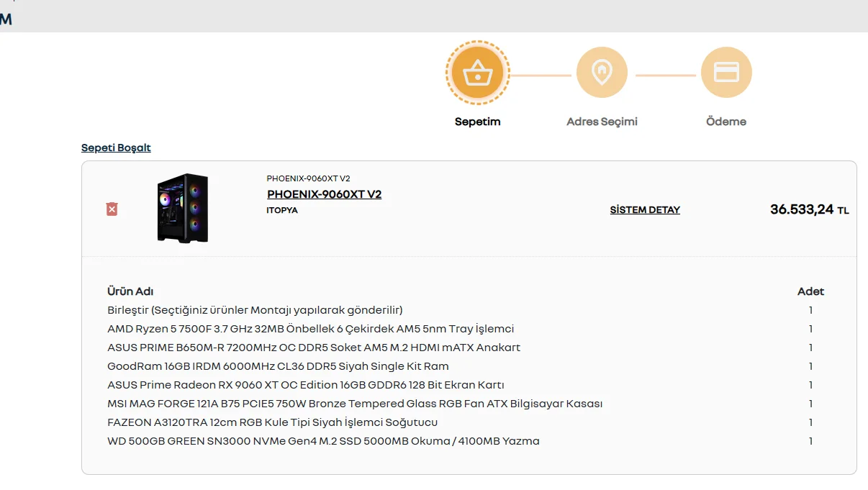This screenshot has width=868, height=490.
Task: Select the Ödeme step label
Action: pos(726,122)
